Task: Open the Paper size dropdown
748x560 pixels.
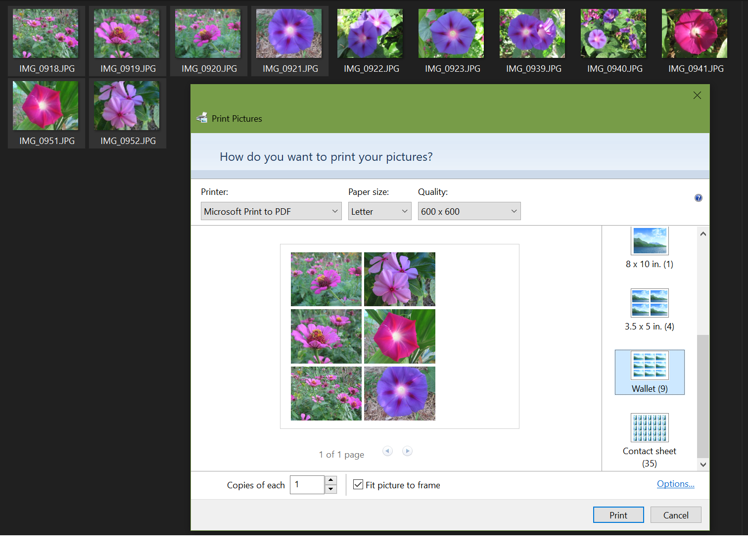Action: coord(379,211)
